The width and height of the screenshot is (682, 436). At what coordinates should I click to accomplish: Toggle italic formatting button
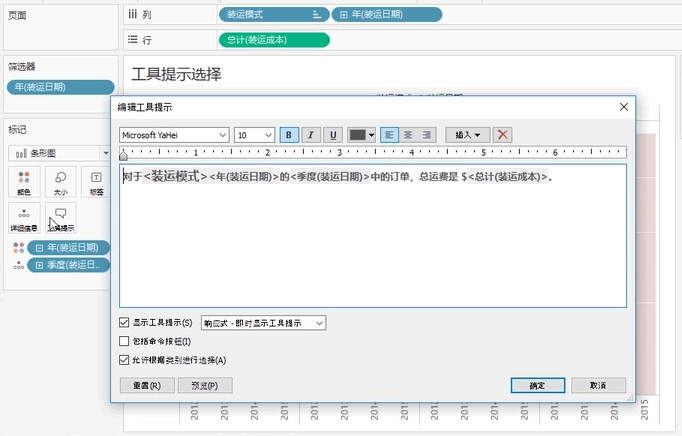(310, 135)
